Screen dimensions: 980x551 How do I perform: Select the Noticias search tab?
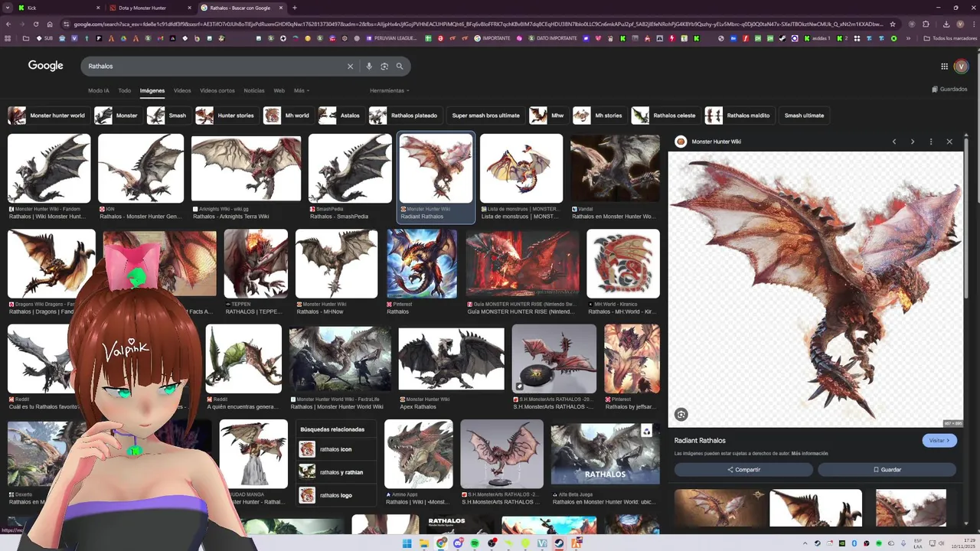254,90
